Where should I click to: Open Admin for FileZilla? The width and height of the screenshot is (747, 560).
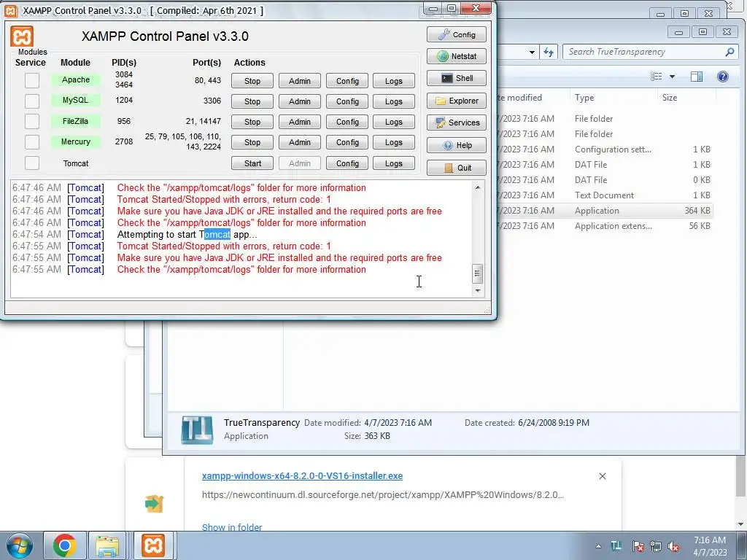[x=300, y=122]
